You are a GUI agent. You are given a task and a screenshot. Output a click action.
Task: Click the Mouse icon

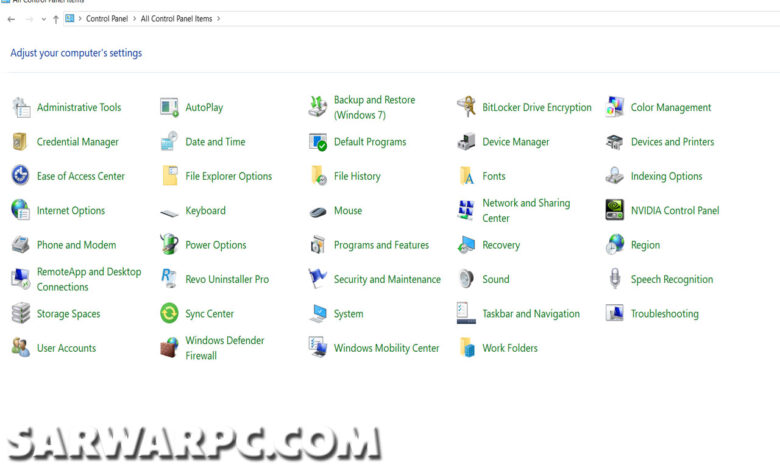[x=318, y=212]
